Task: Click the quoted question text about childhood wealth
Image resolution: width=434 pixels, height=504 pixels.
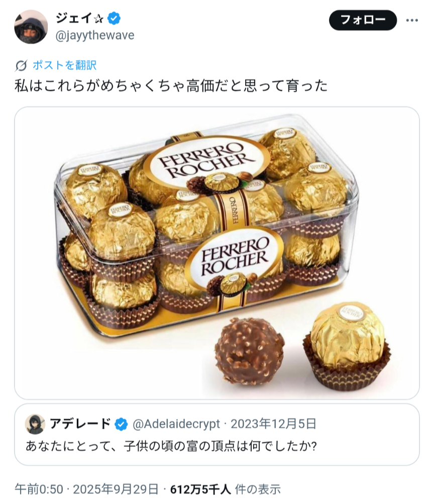Action: point(171,446)
